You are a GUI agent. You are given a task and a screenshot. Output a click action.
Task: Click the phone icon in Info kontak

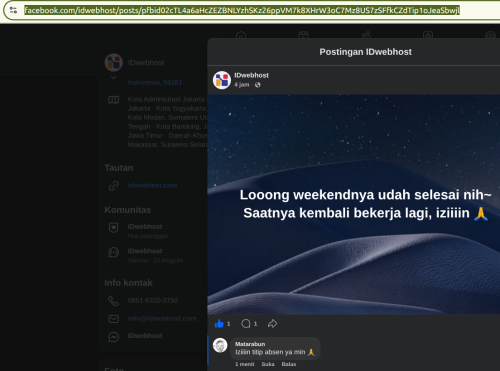pos(114,301)
